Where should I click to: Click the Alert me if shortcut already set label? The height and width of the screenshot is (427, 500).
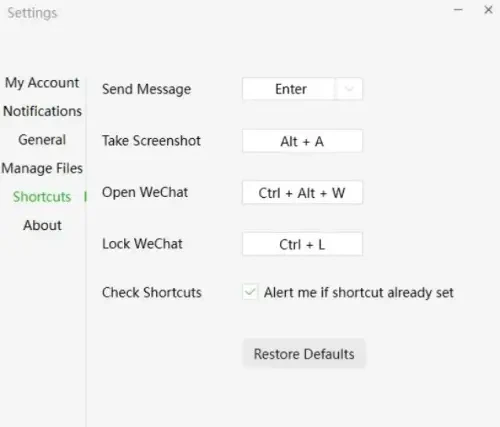point(359,293)
